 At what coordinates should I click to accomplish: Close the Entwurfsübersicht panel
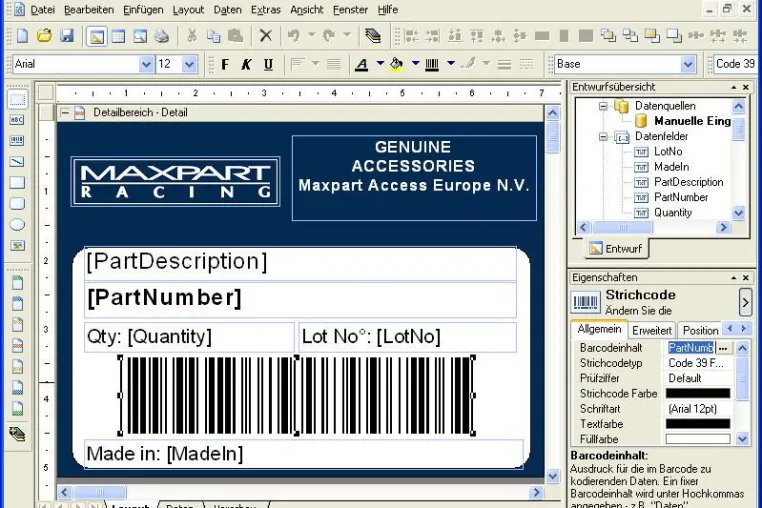pyautogui.click(x=746, y=87)
